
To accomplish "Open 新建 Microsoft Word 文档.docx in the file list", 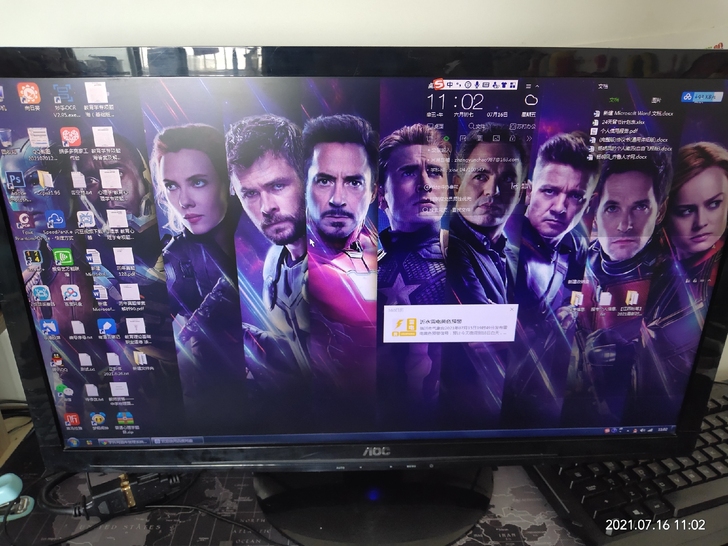I will [634, 113].
